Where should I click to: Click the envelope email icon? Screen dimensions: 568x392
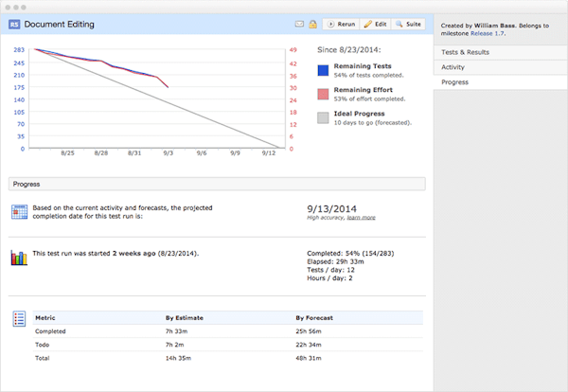[x=300, y=24]
